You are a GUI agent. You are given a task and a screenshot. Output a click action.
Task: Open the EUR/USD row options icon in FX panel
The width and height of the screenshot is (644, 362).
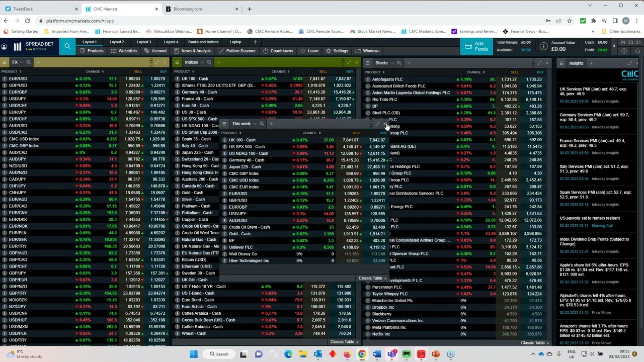click(x=5, y=79)
